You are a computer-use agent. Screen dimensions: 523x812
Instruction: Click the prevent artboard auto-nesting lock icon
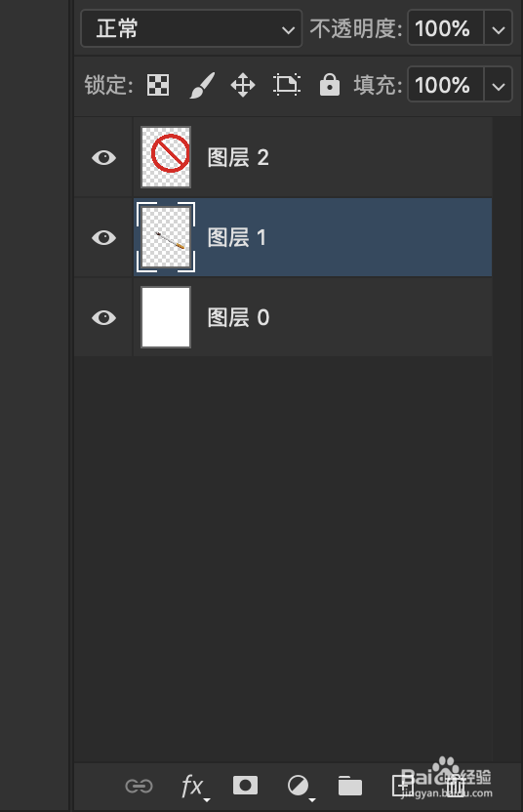coord(286,85)
